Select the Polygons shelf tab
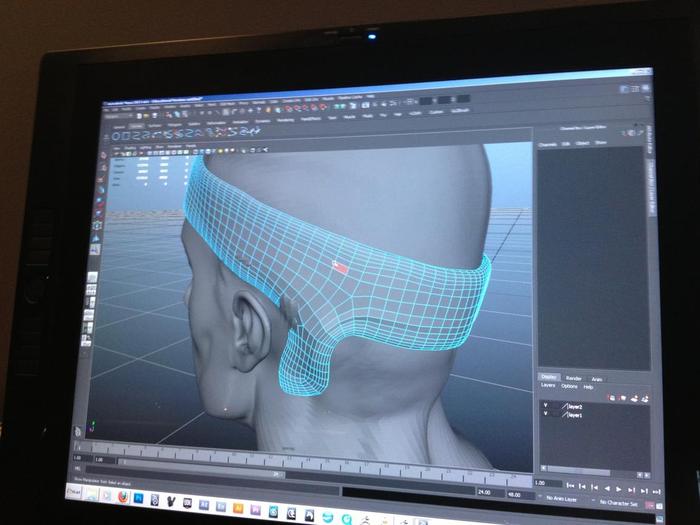The height and width of the screenshot is (525, 700). coord(175,125)
